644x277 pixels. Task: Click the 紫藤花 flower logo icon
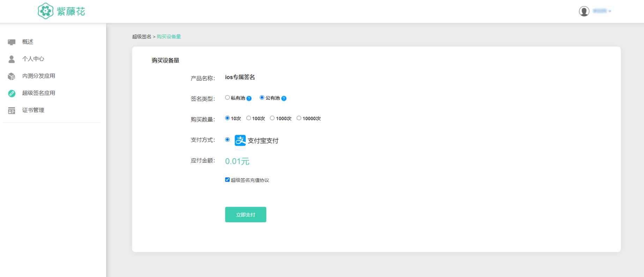click(45, 11)
